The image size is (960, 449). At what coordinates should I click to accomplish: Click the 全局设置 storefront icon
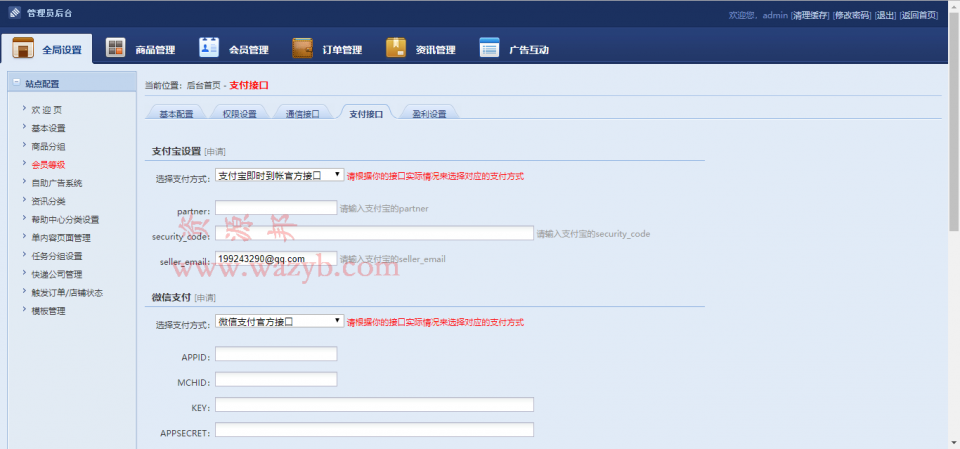[23, 48]
